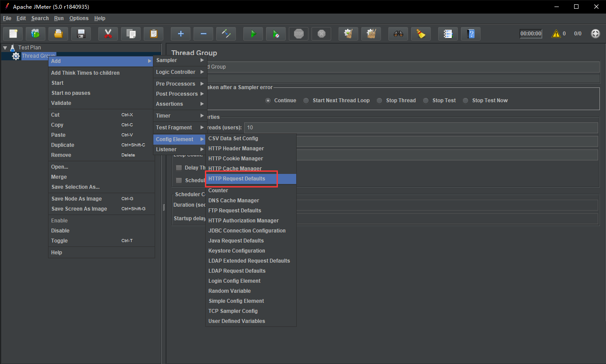Click the Save floppy disk icon
This screenshot has width=606, height=364.
click(81, 34)
